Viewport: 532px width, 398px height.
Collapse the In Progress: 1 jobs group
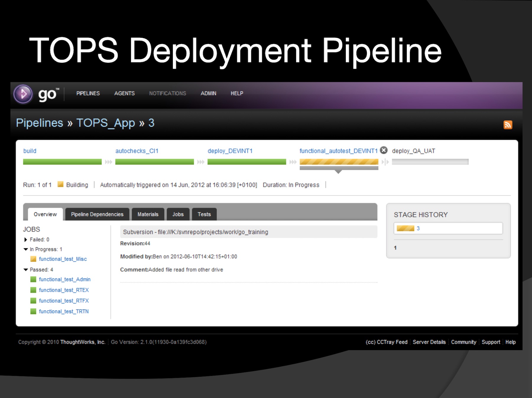(26, 249)
